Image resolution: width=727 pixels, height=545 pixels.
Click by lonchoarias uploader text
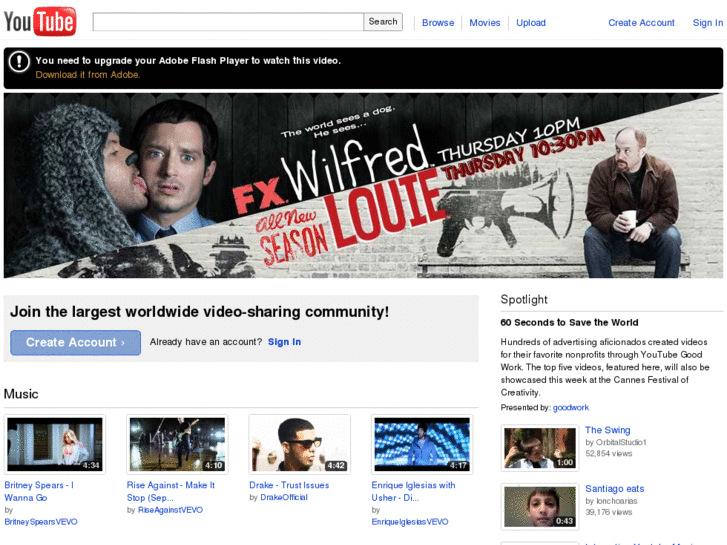(611, 501)
